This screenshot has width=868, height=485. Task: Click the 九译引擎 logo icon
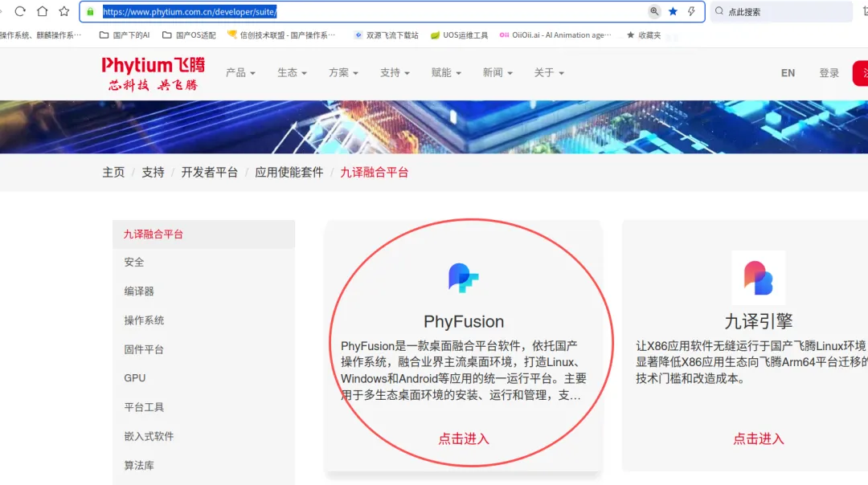(x=759, y=278)
